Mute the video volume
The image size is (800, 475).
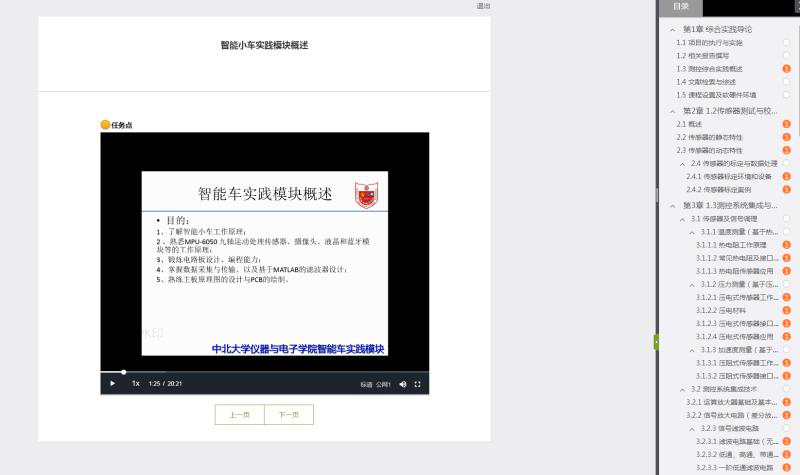403,384
